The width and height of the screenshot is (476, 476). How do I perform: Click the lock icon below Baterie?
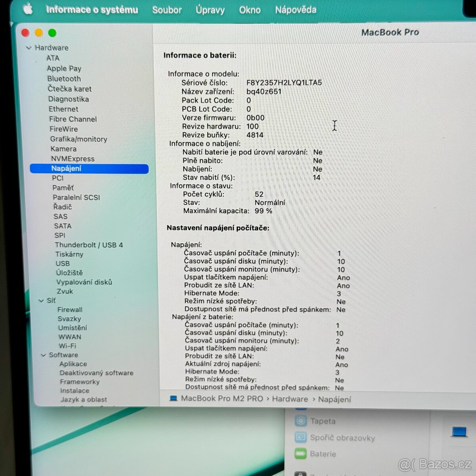[301, 473]
